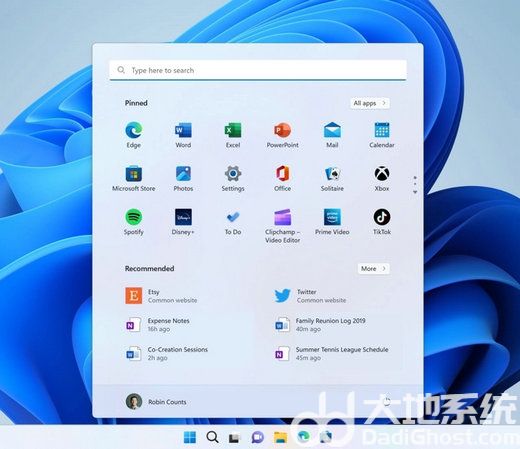Open the To Do app
Viewport: 520px width, 449px height.
(233, 222)
